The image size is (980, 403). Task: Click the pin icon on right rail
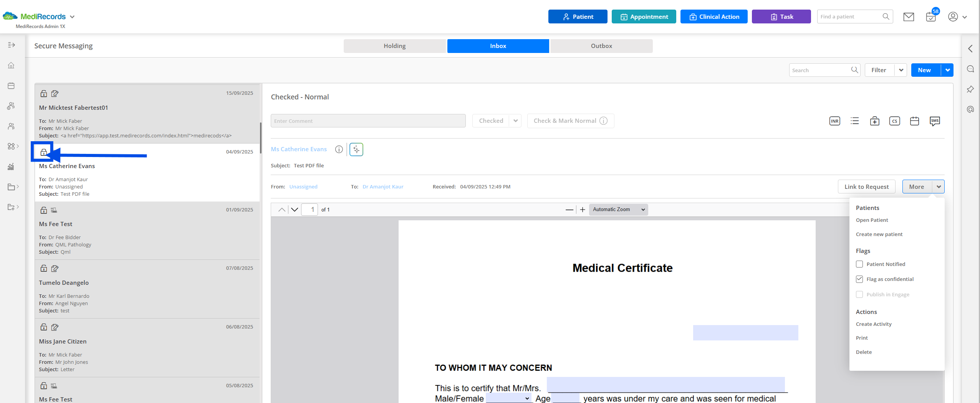[970, 89]
